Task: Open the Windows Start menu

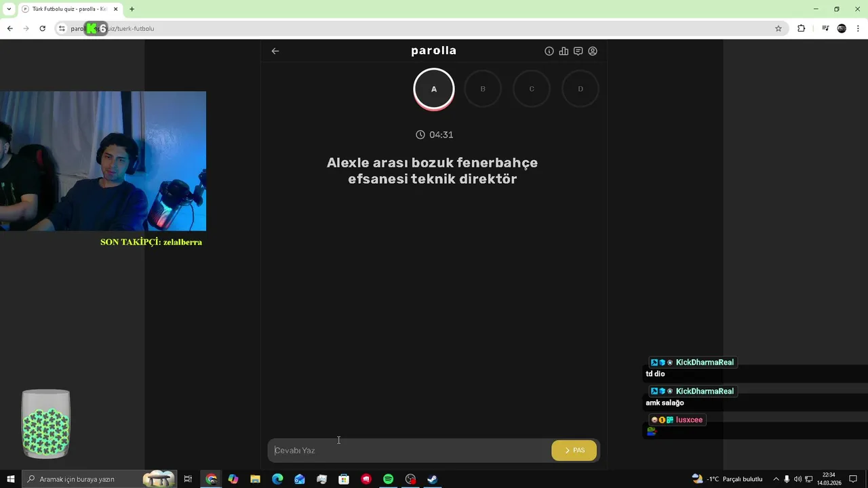Action: point(10,479)
